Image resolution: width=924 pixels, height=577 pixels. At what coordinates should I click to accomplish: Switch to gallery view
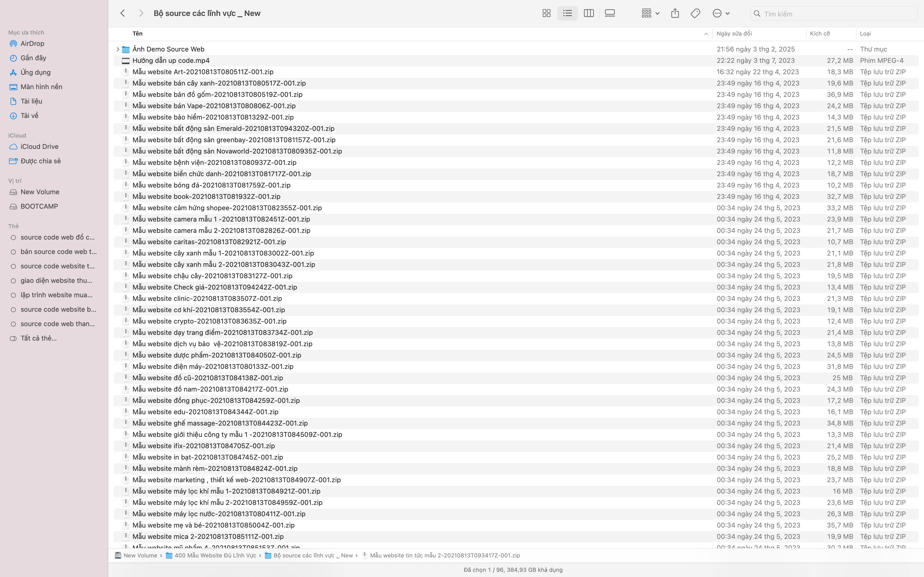(x=610, y=13)
